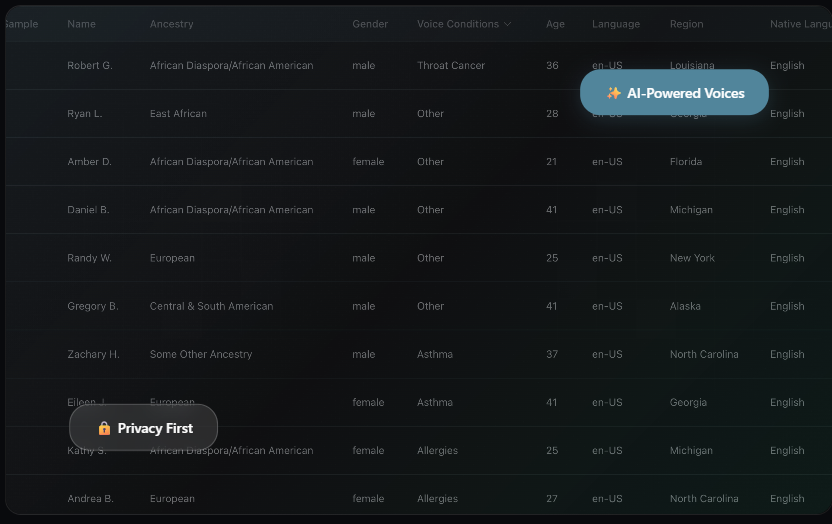Click Daniel B.'s African Diaspora/African American ancestry
Image resolution: width=832 pixels, height=524 pixels.
231,209
